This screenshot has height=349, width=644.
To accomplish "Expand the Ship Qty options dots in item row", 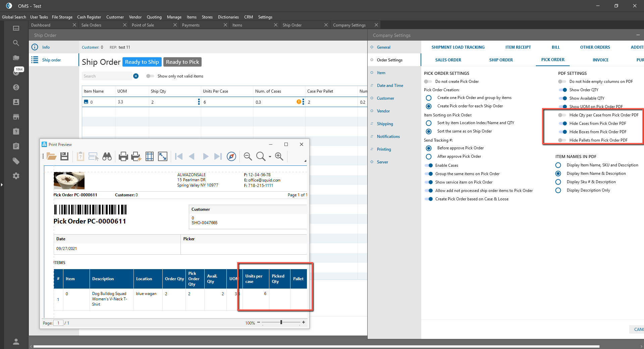I will pyautogui.click(x=199, y=102).
